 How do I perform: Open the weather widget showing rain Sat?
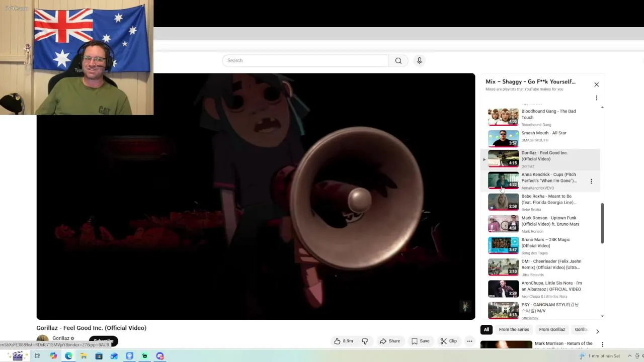[600, 356]
